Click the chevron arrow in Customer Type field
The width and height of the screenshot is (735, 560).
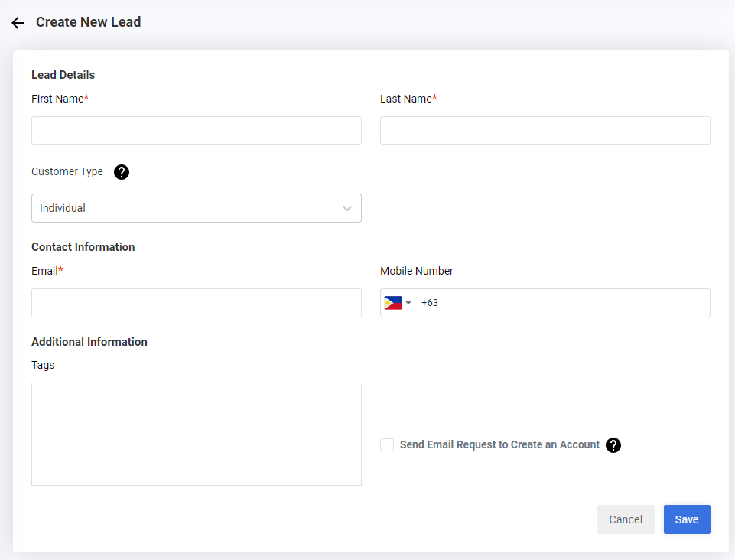[x=347, y=208]
